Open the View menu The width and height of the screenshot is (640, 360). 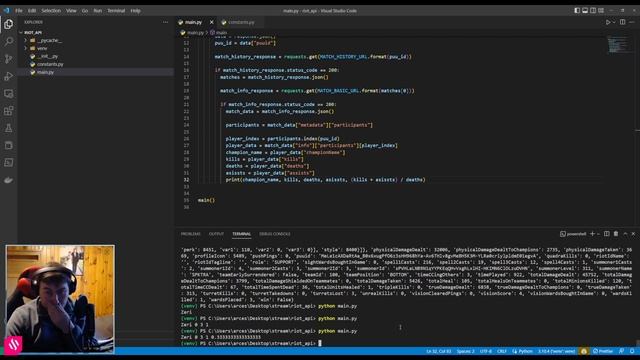pyautogui.click(x=71, y=11)
